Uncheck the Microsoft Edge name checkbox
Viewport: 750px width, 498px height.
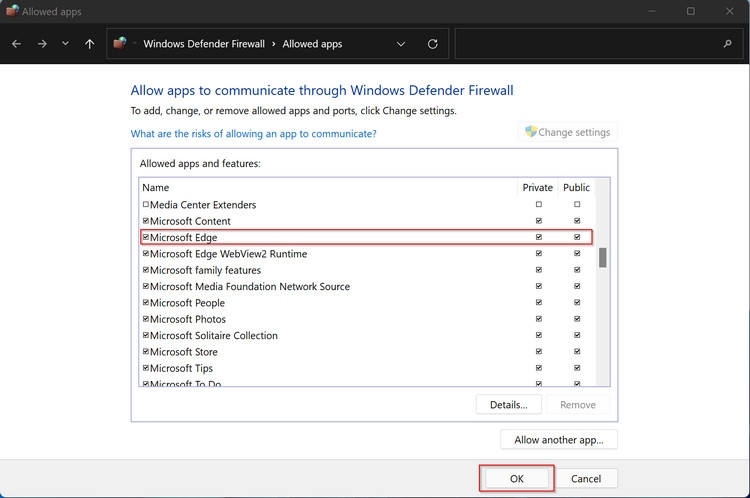pos(146,237)
